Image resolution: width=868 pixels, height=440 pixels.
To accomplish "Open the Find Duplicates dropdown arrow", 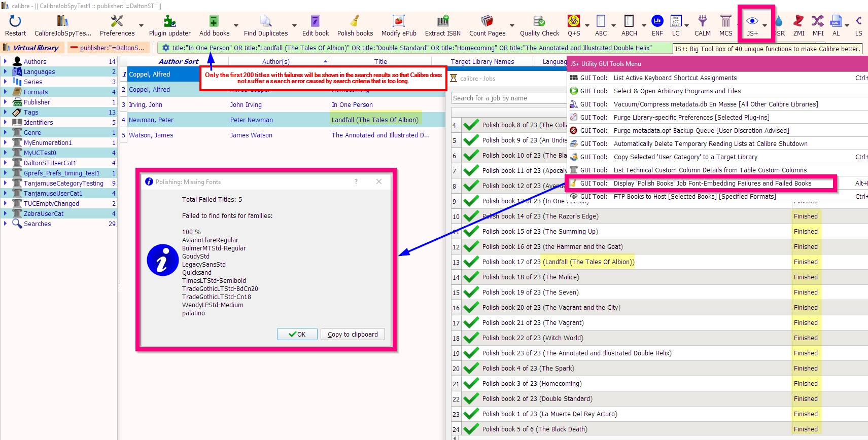I will pyautogui.click(x=294, y=25).
